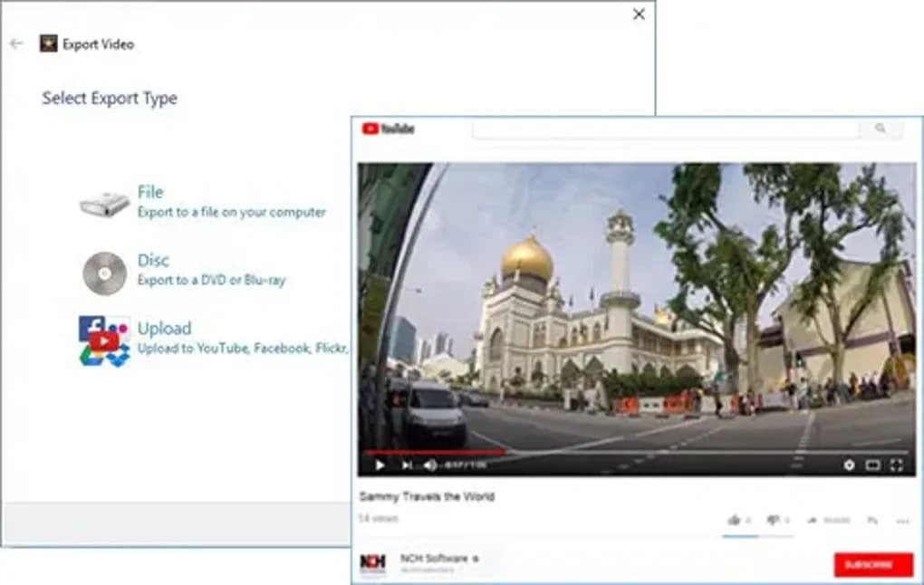
Task: Select the File export type heading
Action: coord(150,192)
